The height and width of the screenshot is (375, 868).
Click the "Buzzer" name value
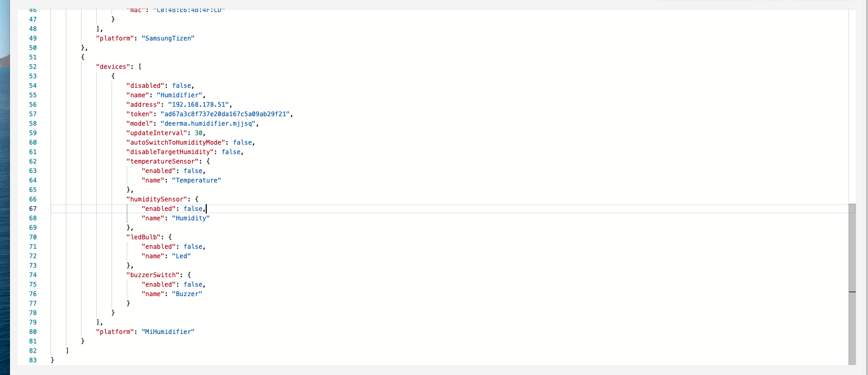coord(187,294)
